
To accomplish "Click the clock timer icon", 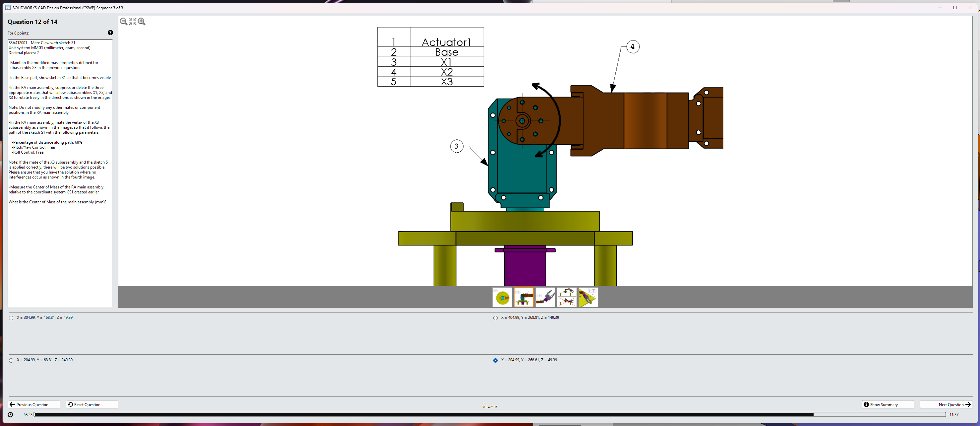I will [10, 415].
